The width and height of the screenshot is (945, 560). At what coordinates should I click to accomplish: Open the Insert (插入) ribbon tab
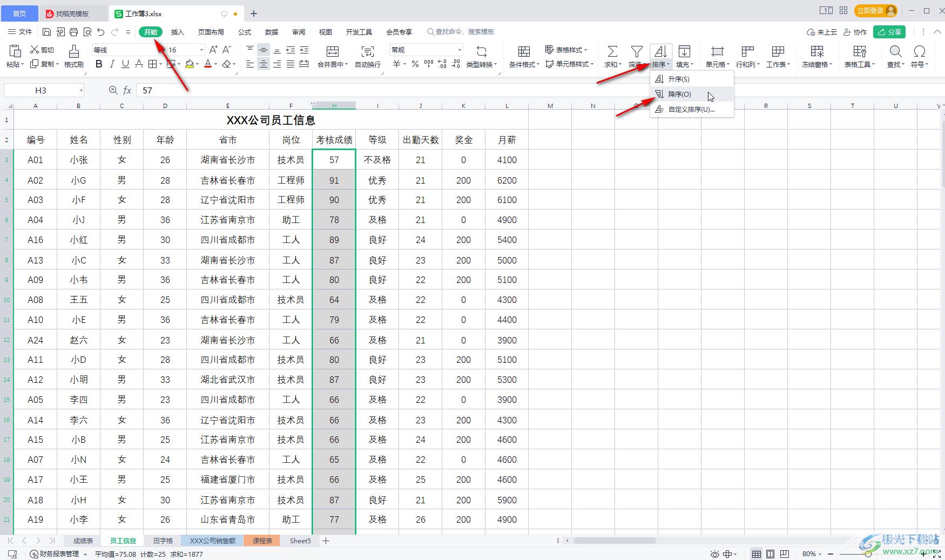click(177, 32)
